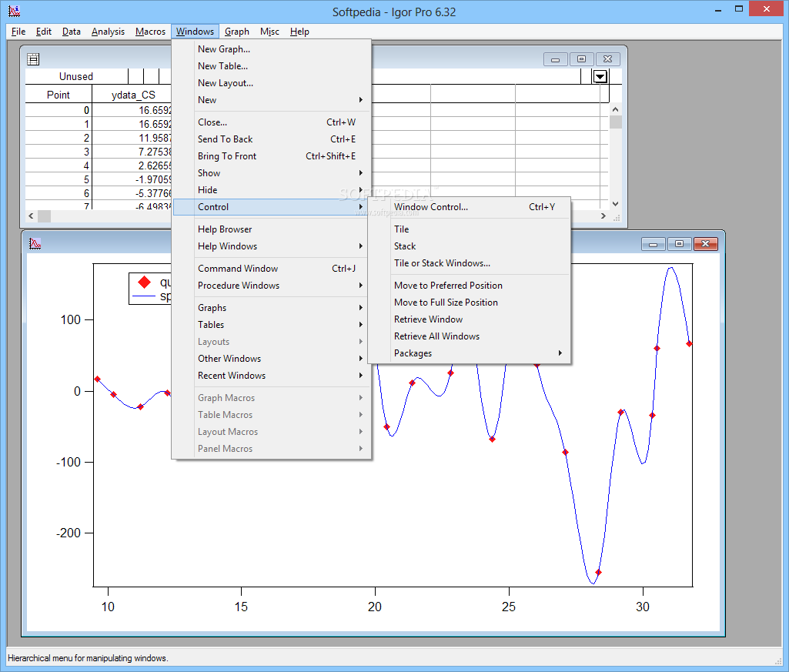Click the Unused cell label in table

[x=76, y=76]
